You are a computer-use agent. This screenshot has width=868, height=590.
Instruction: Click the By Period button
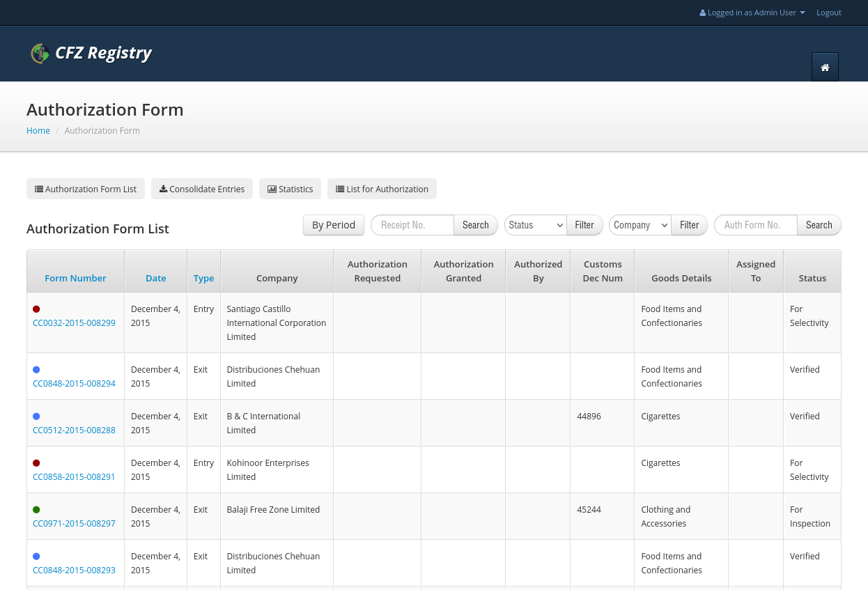click(334, 225)
